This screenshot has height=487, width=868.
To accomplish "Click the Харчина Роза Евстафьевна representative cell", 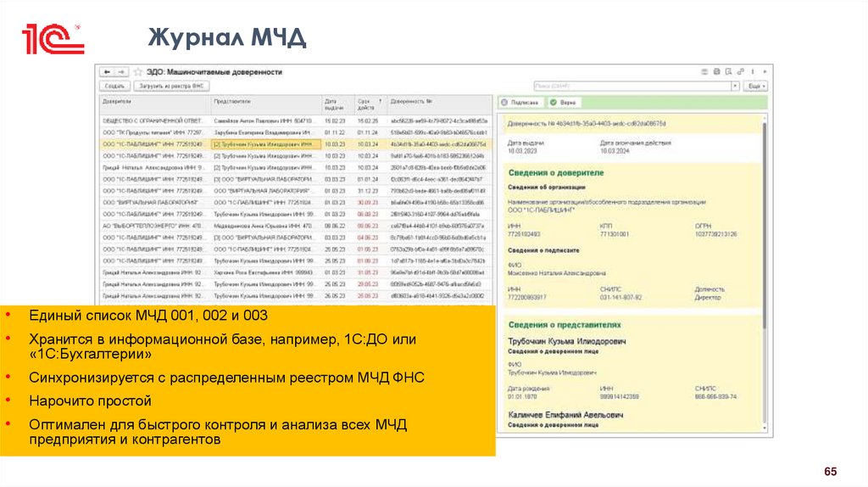I will coord(266,272).
